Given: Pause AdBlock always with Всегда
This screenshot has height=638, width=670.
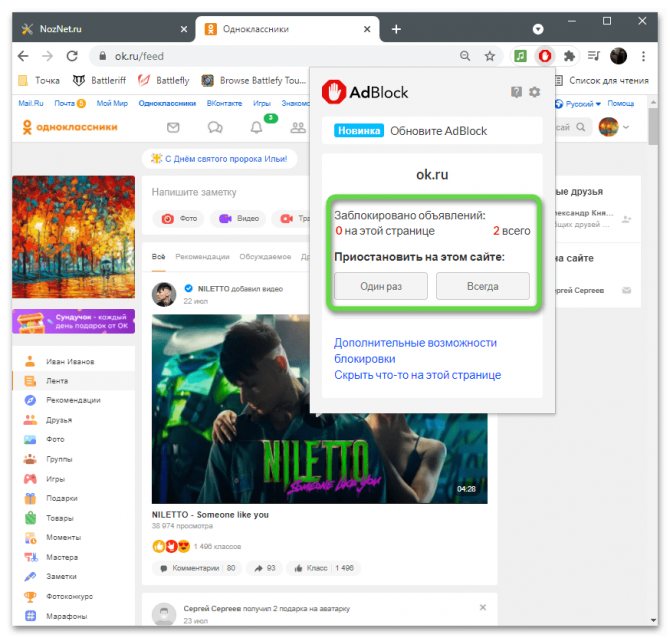Looking at the screenshot, I should coord(482,286).
